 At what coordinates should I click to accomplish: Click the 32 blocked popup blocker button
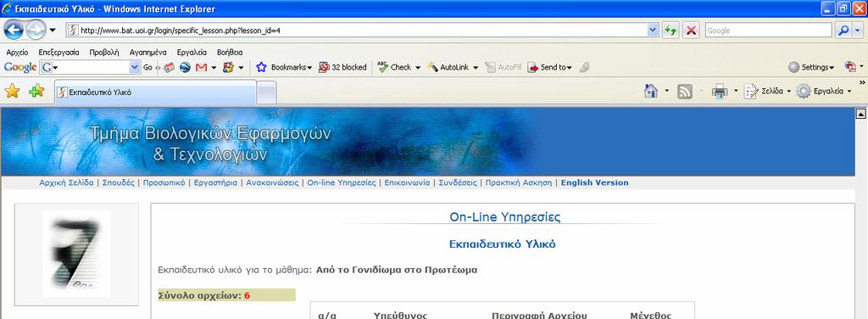[342, 67]
